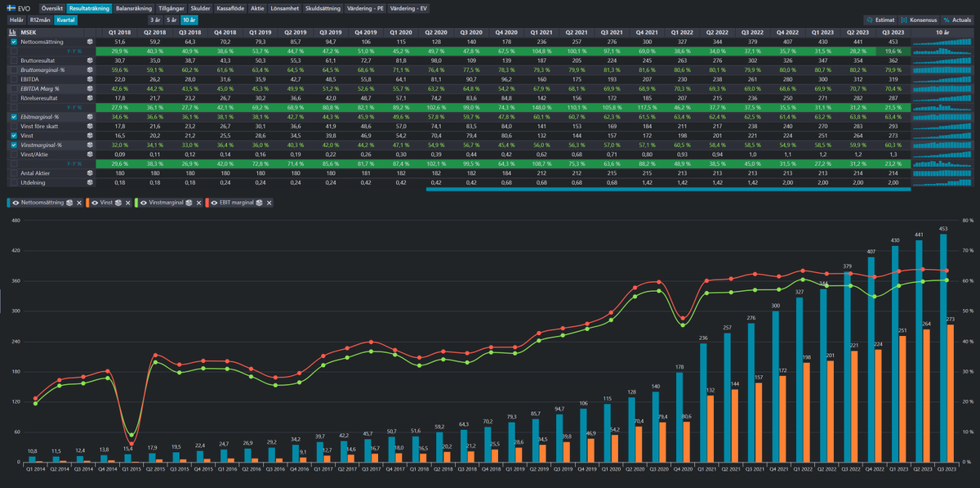
Task: Open cube icon in the Bruttoresultat row
Action: (90, 60)
